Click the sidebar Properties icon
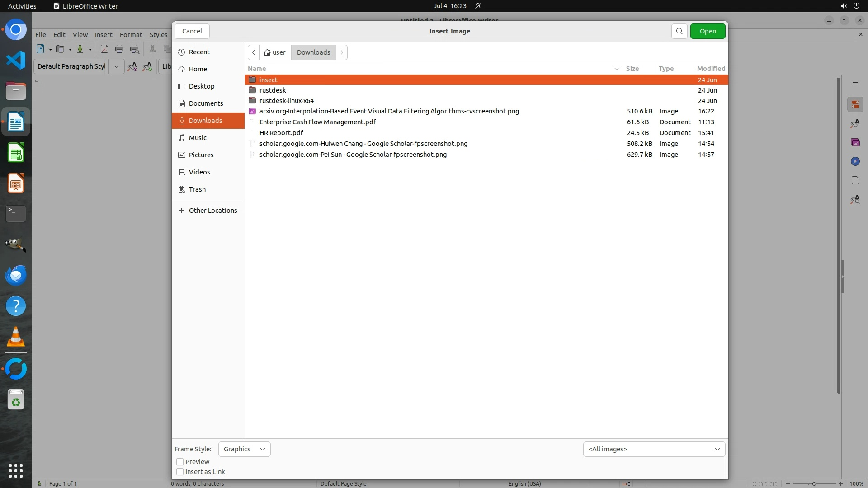The height and width of the screenshot is (488, 868). click(x=855, y=104)
